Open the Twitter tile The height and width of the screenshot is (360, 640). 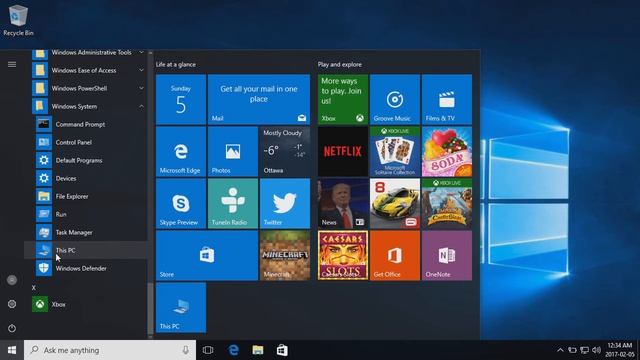[285, 203]
